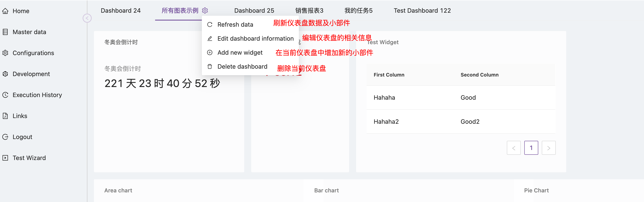The image size is (644, 202).
Task: Switch to Dashboard 24 tab
Action: (121, 10)
